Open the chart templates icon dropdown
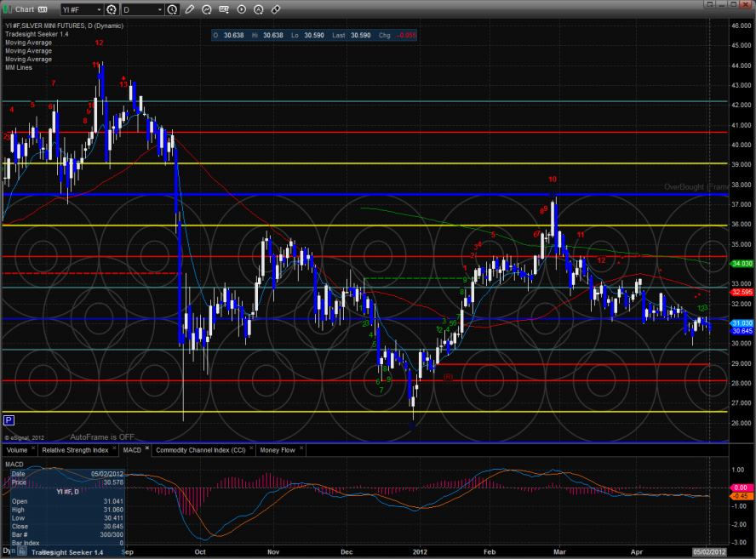 pos(224,10)
